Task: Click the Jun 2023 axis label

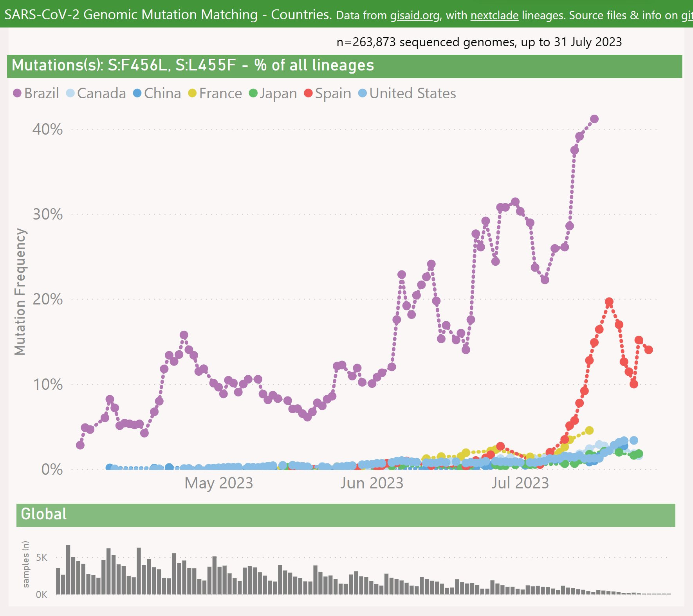Action: 372,483
